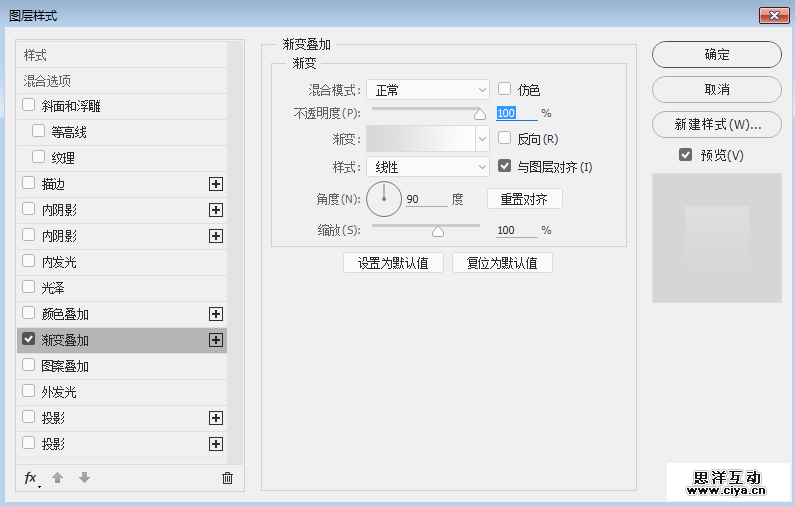Move effect up with the up arrow

tap(58, 478)
